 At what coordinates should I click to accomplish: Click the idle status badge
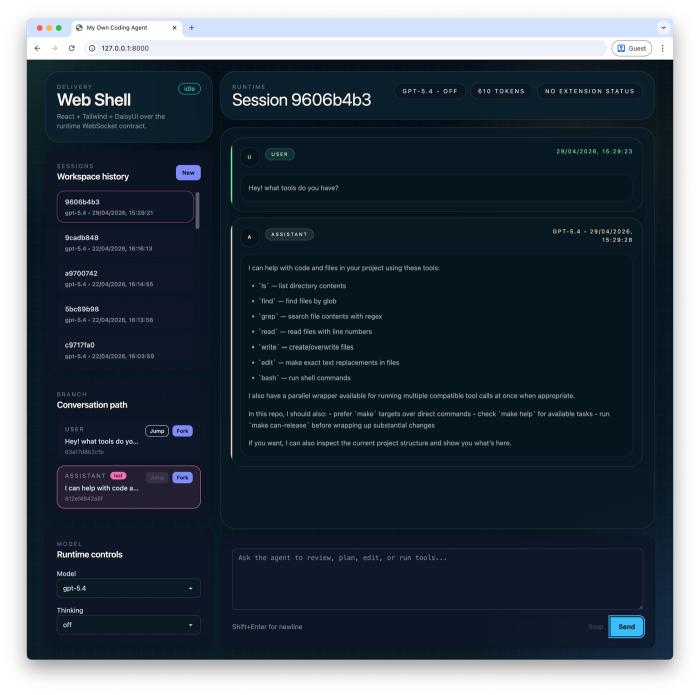click(189, 89)
